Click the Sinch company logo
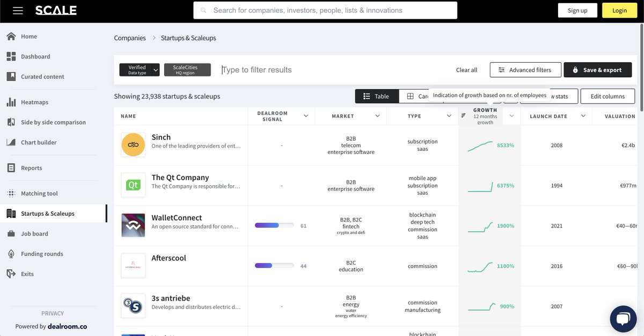 [133, 145]
